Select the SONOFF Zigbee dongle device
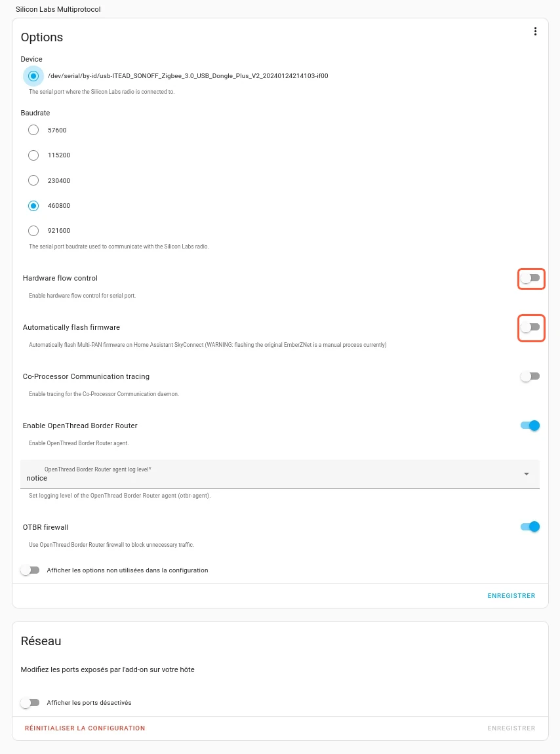This screenshot has height=754, width=560. [33, 76]
